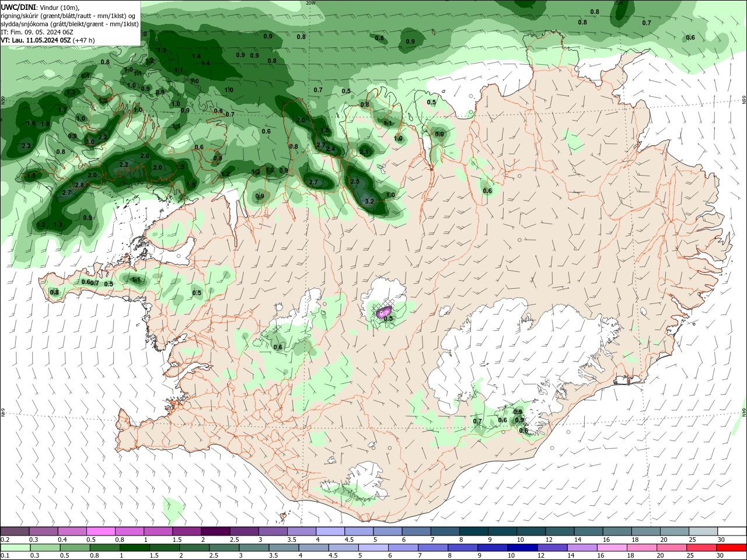The height and width of the screenshot is (560, 747).
Task: Click the deep blue swatch labeled 10 in lower legend
Action: [523, 548]
